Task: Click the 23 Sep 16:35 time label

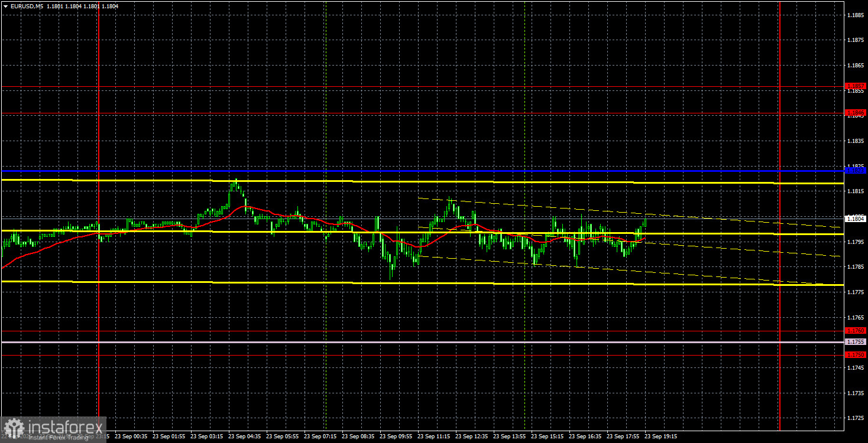Action: 585,437
